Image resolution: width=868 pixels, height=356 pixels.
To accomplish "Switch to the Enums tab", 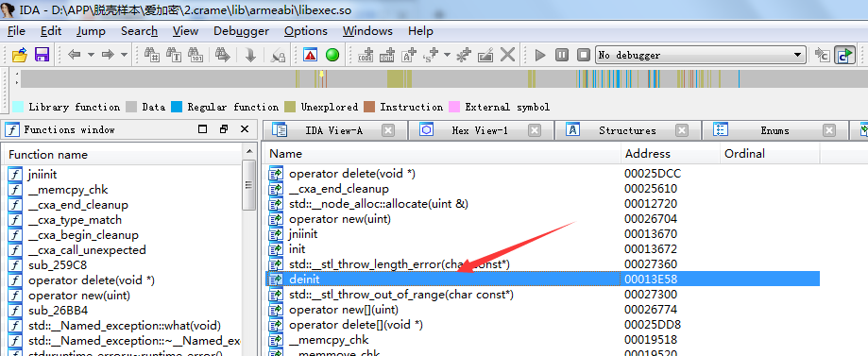I will click(x=774, y=130).
